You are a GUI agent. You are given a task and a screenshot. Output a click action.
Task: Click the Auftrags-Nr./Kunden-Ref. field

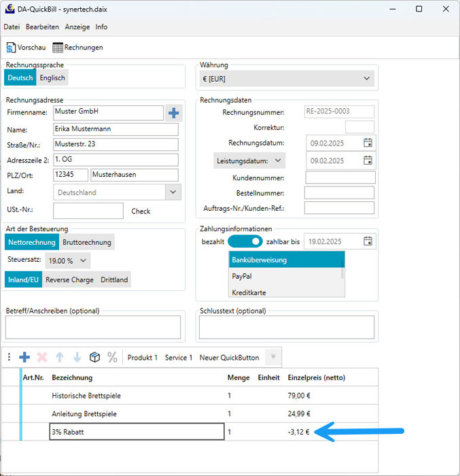click(x=339, y=208)
